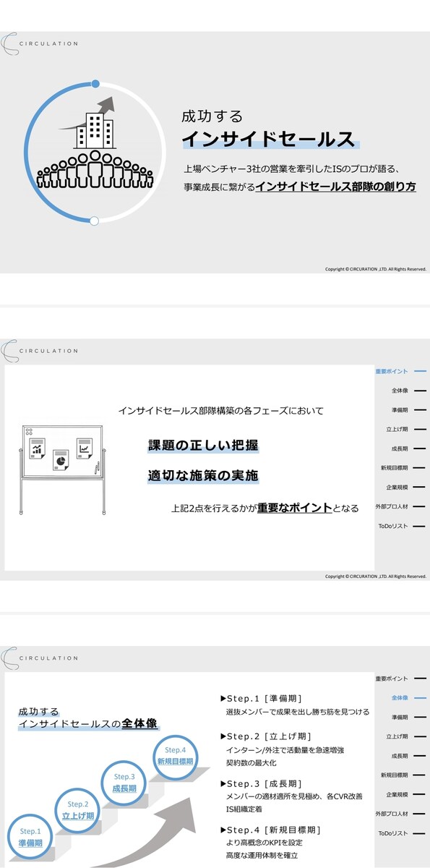
Task: Open 立上げ期 in the whiteboard slide's navigation
Action: [406, 430]
